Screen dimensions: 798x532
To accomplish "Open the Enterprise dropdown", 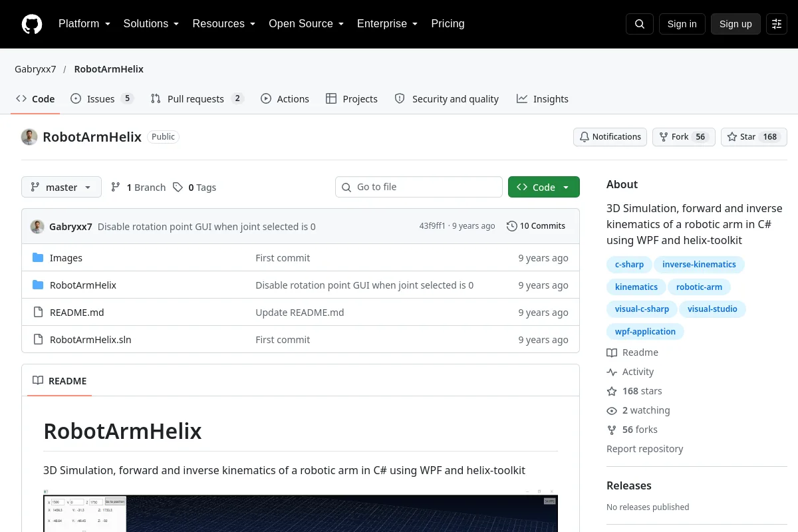I will point(387,24).
